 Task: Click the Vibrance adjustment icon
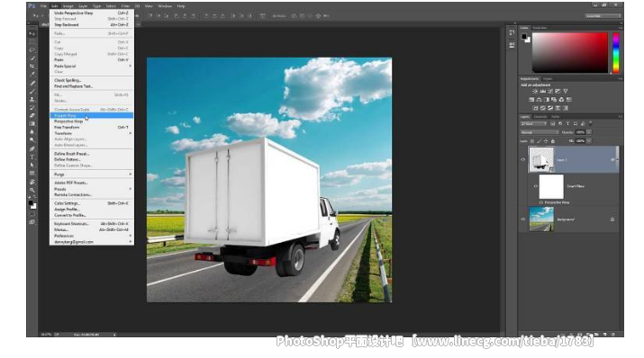click(x=565, y=92)
